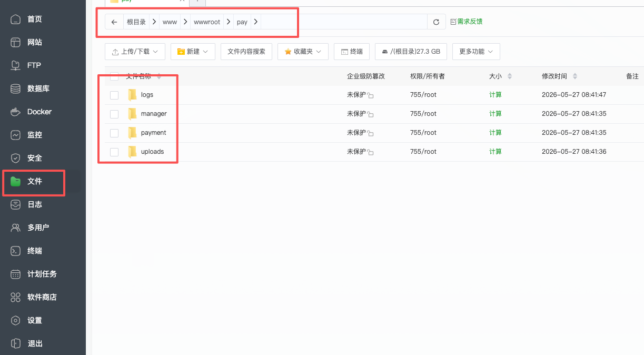Viewport: 644px width, 355px height.
Task: Open the 安全 security shield icon
Action: 16,158
